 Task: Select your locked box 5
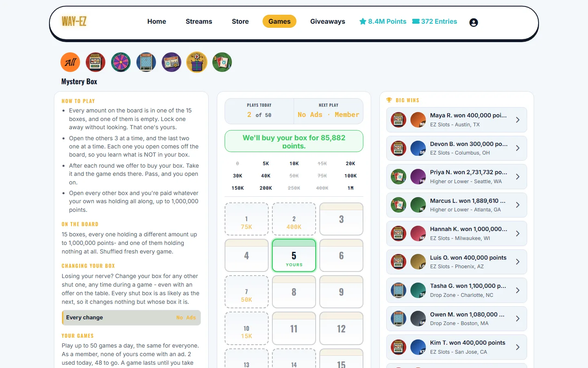pos(294,256)
